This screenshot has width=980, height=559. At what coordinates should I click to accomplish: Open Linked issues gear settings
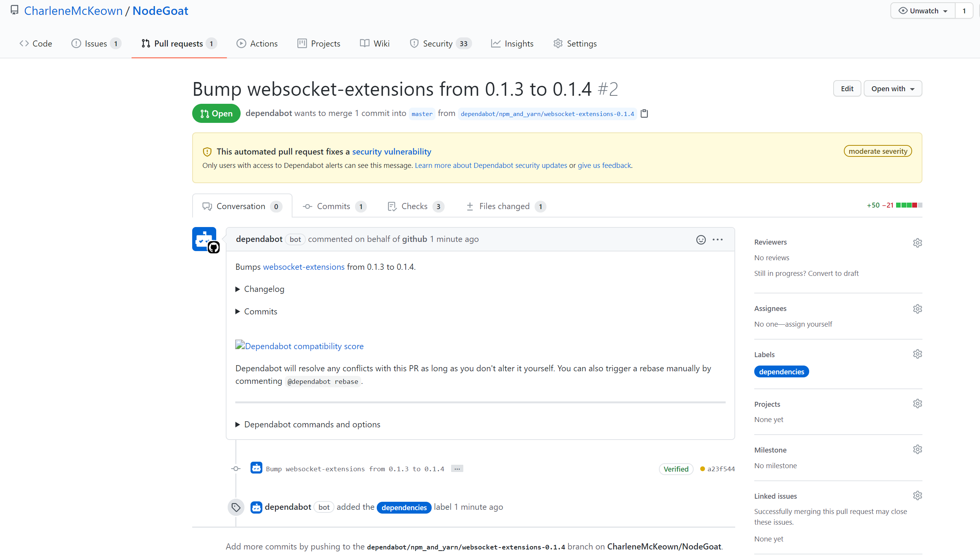(x=917, y=496)
